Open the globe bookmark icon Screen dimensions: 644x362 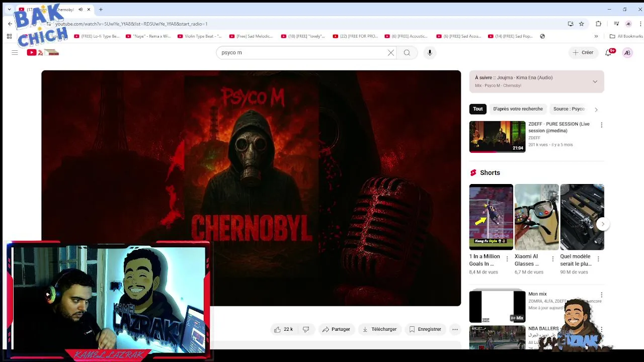click(x=542, y=36)
